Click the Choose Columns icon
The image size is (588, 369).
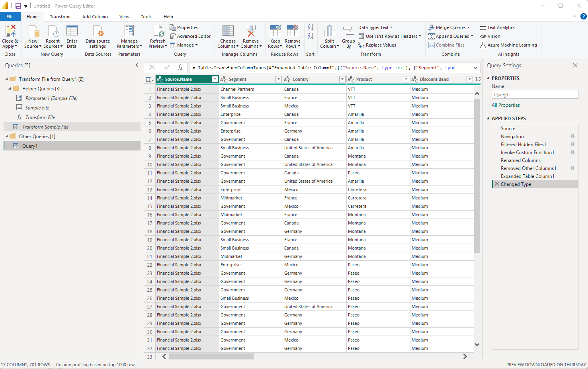click(x=228, y=31)
